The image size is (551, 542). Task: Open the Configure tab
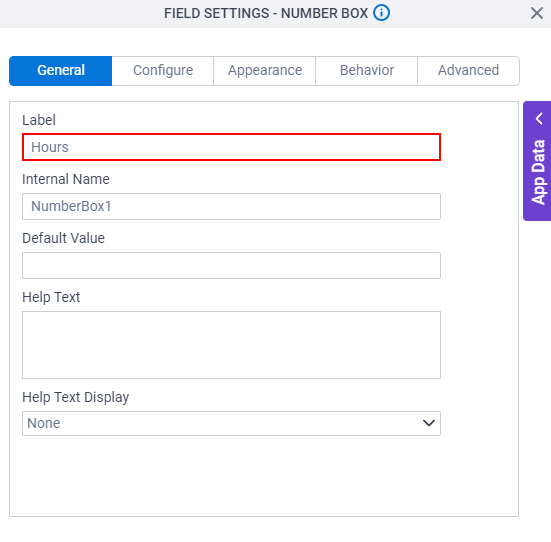pyautogui.click(x=163, y=71)
